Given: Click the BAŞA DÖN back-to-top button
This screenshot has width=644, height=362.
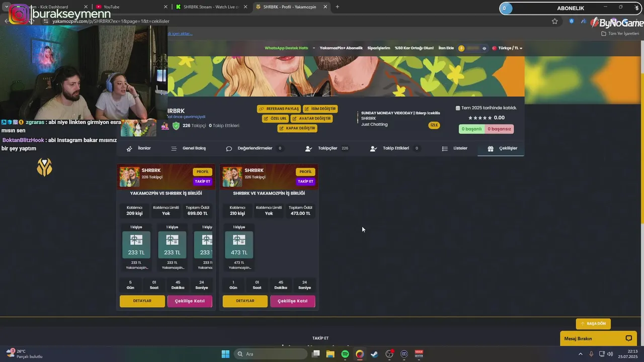Looking at the screenshot, I should (x=593, y=324).
